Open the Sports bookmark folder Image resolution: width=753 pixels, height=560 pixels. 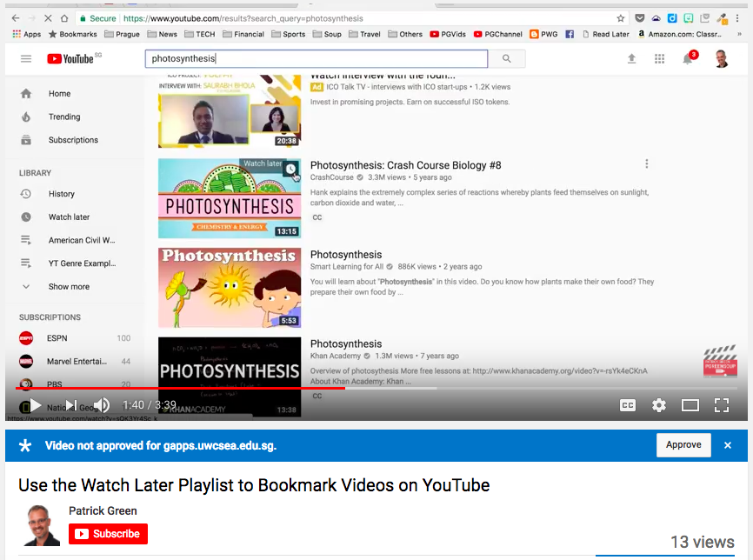[x=288, y=34]
